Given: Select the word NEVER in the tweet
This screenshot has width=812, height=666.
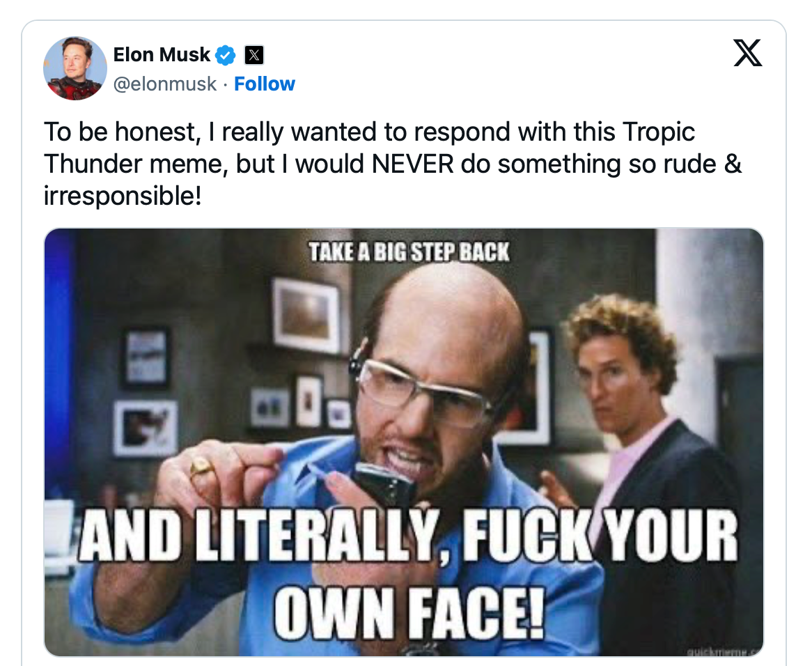Looking at the screenshot, I should coord(413,164).
